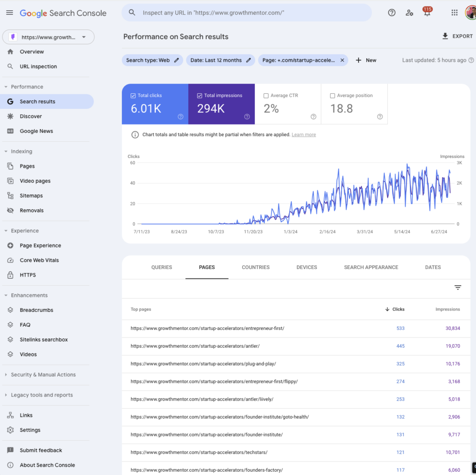The width and height of the screenshot is (476, 475).
Task: Open the Google apps grid
Action: (x=454, y=13)
